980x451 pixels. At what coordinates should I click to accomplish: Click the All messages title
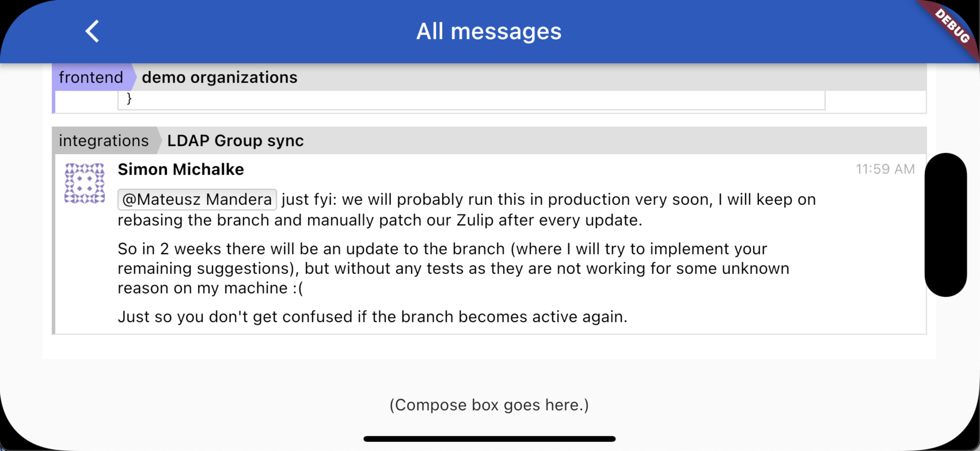pyautogui.click(x=489, y=31)
